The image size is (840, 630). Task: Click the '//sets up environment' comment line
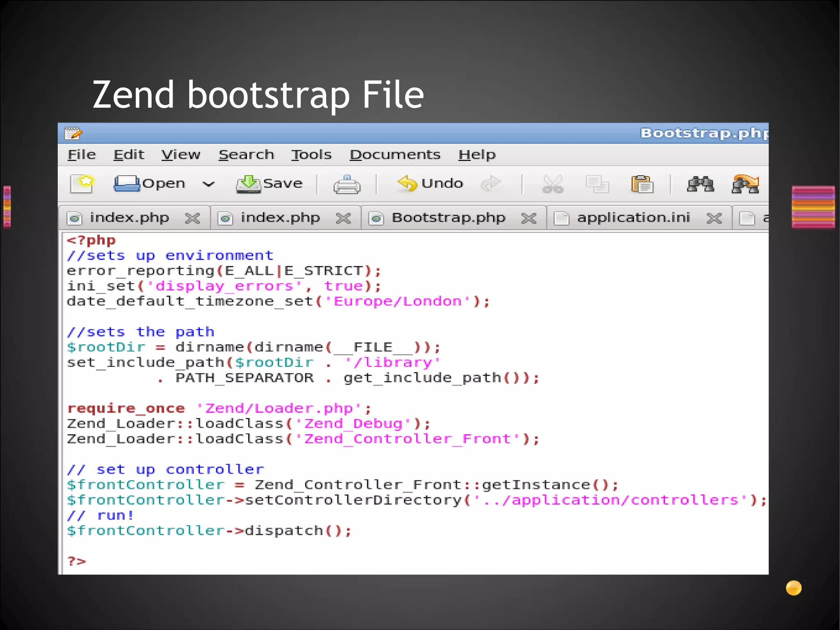pos(170,256)
